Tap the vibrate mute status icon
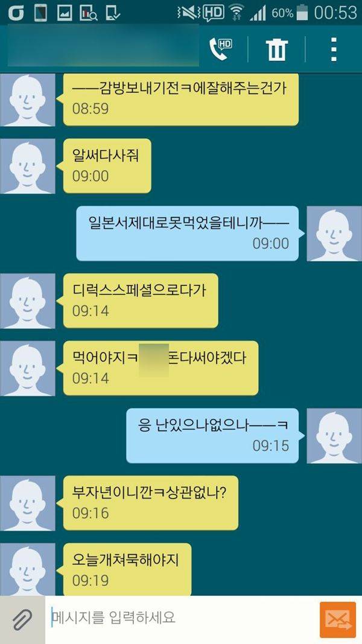The width and height of the screenshot is (362, 644). [188, 13]
